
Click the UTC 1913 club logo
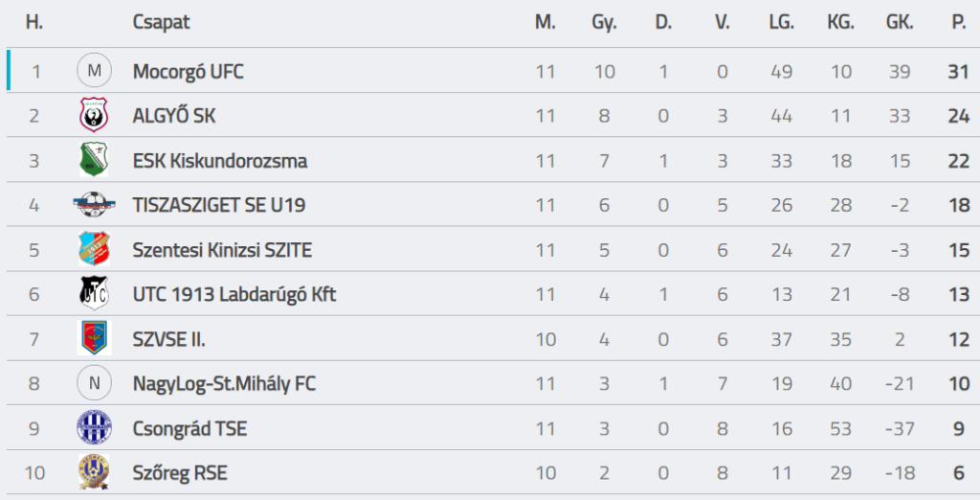94,293
